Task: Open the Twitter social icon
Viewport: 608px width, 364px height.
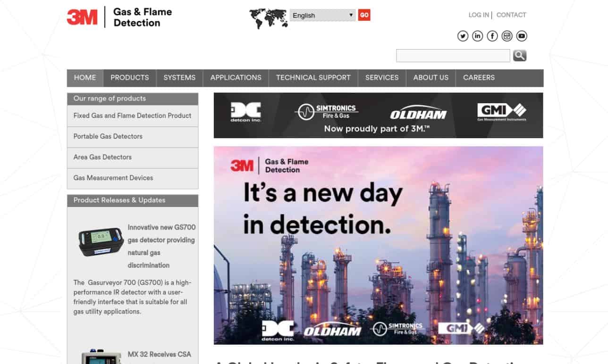Action: pyautogui.click(x=463, y=36)
